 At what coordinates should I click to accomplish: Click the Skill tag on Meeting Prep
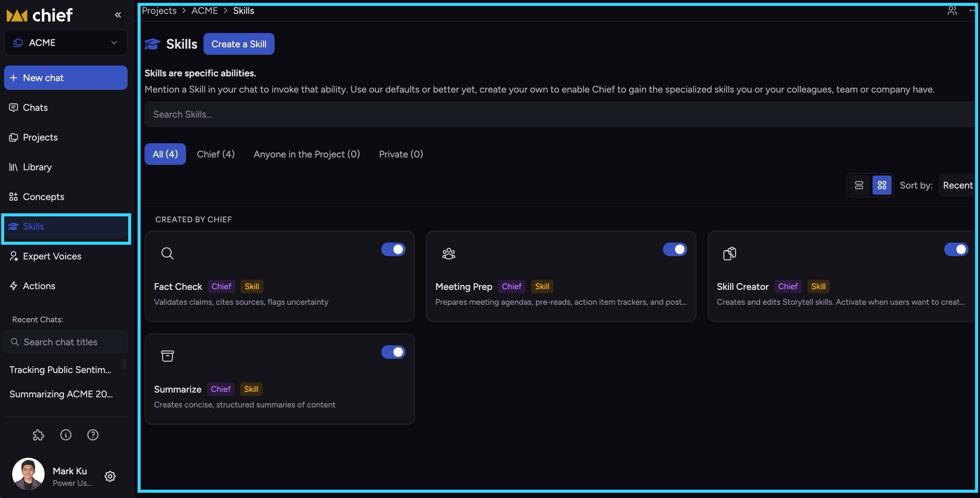(542, 286)
